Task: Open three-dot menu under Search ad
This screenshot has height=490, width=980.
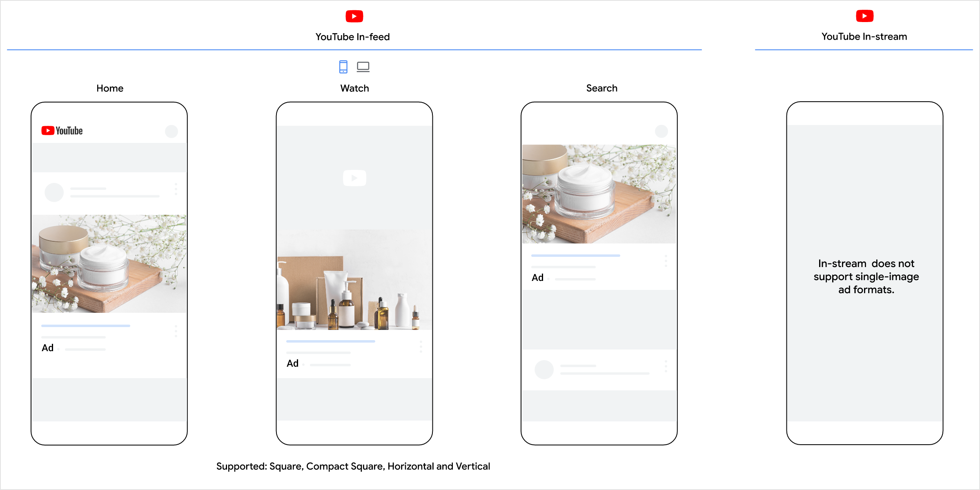Action: [666, 261]
